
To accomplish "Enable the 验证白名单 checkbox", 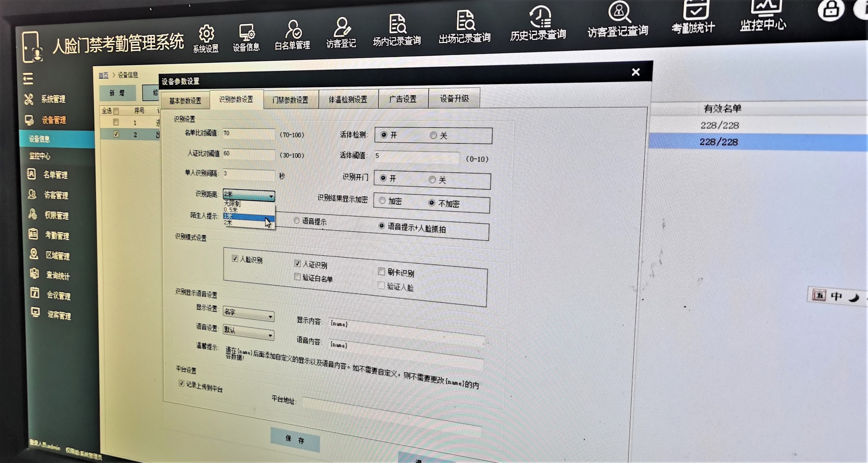I will 297,276.
